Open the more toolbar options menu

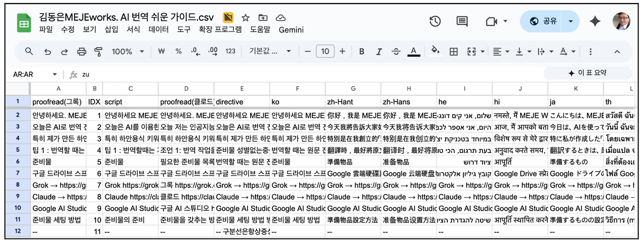tap(591, 51)
